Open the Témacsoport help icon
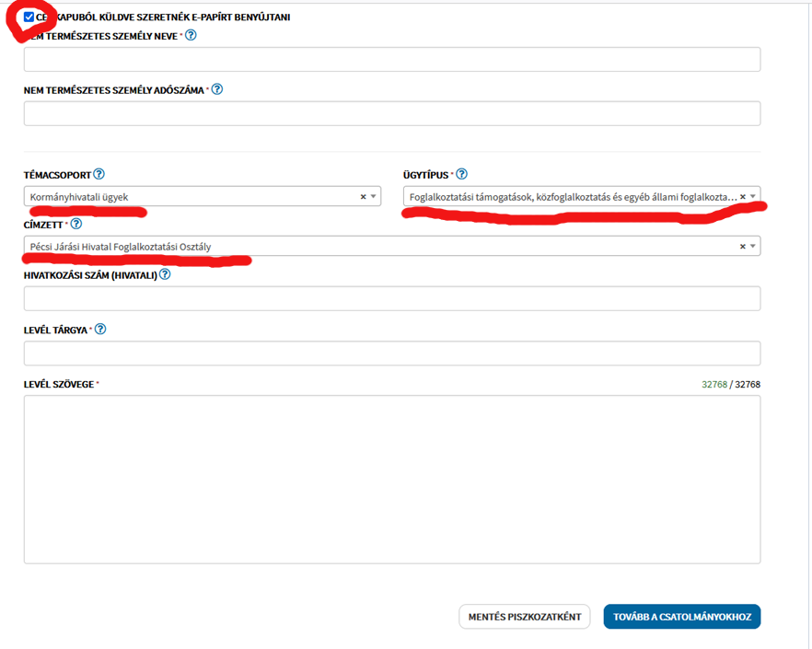 (99, 174)
